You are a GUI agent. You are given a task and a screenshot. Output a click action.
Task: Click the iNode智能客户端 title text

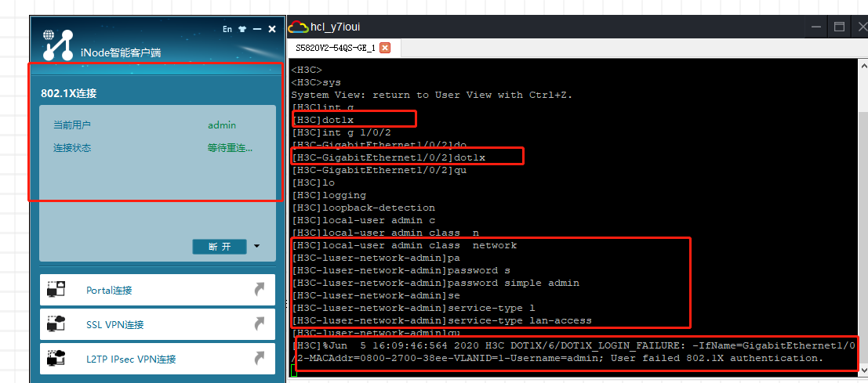click(121, 53)
